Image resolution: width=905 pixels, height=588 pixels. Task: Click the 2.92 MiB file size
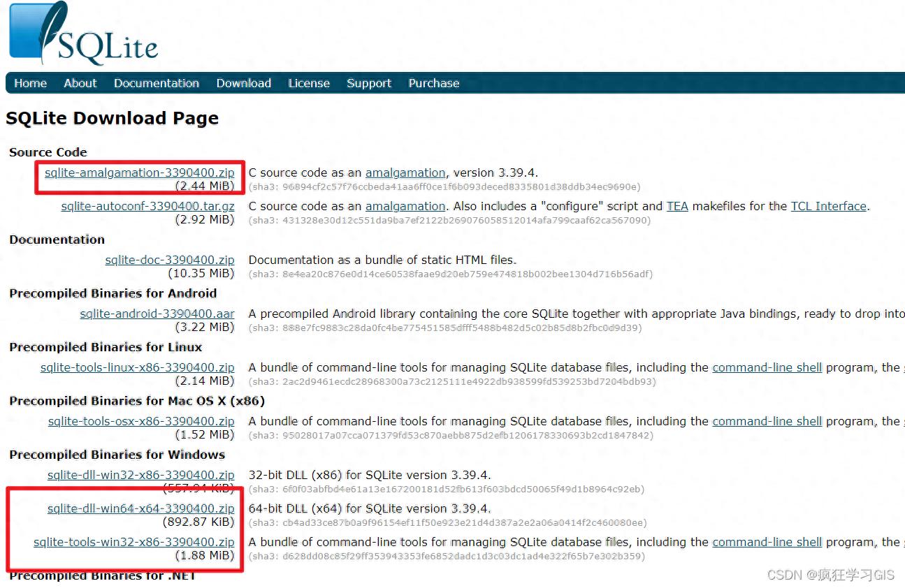[x=205, y=219]
